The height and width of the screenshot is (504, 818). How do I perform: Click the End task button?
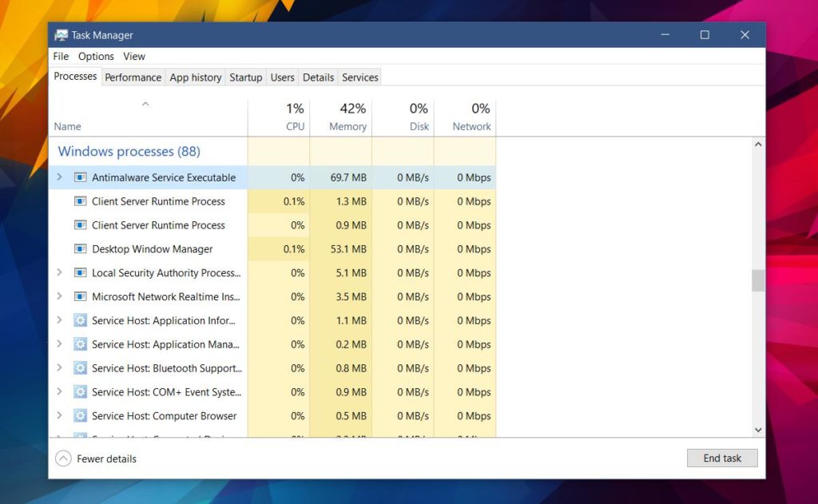(x=721, y=458)
